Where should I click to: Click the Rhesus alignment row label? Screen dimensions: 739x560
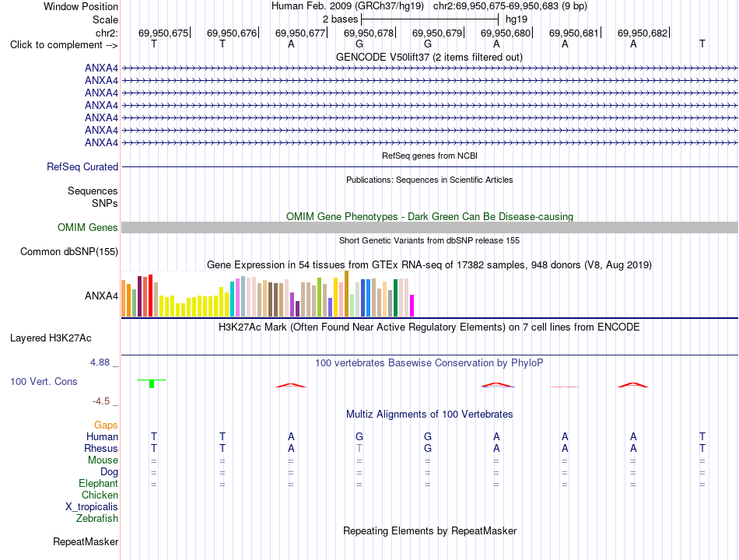[x=101, y=448]
